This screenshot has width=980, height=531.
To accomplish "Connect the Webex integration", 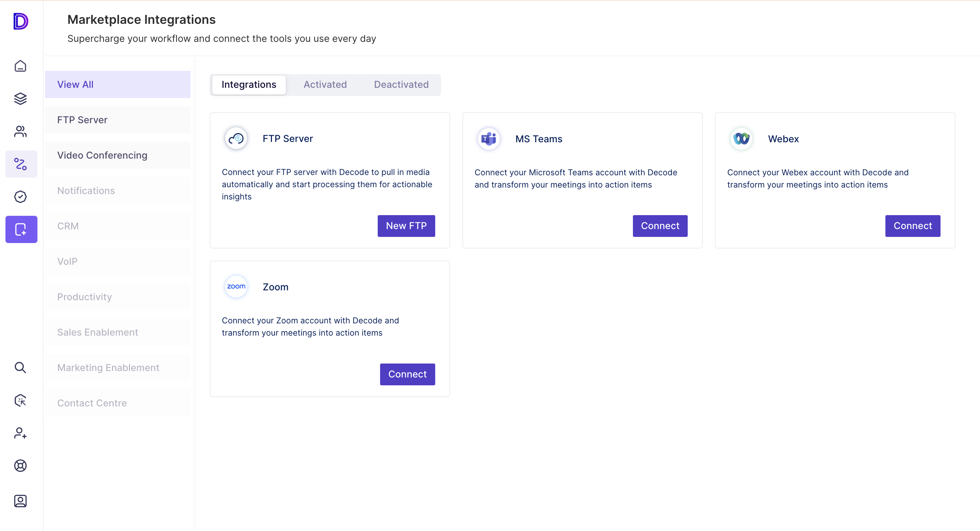I will [x=912, y=226].
